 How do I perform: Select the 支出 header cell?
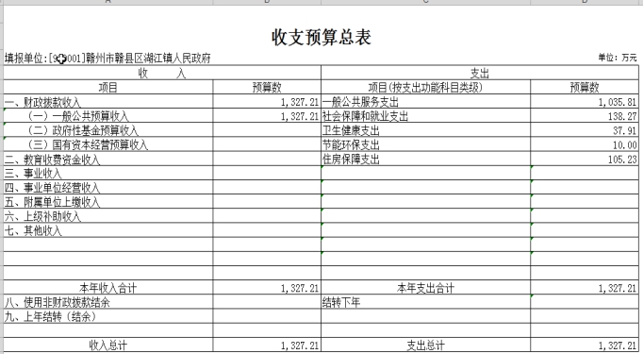pyautogui.click(x=480, y=74)
